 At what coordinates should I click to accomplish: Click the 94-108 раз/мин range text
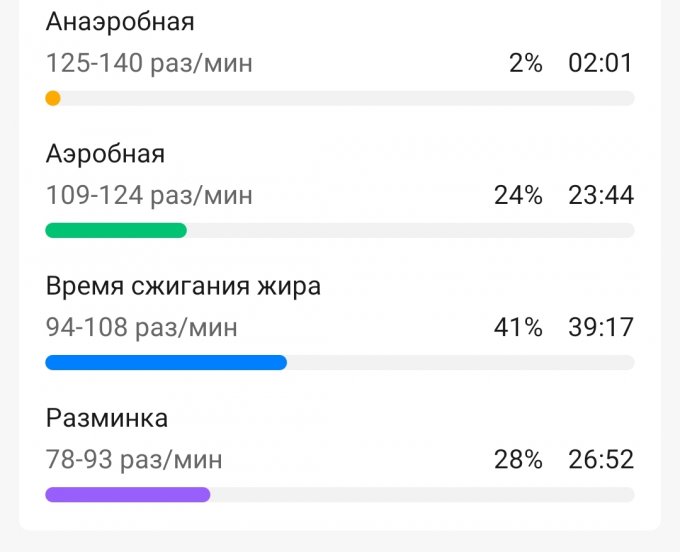(x=142, y=328)
